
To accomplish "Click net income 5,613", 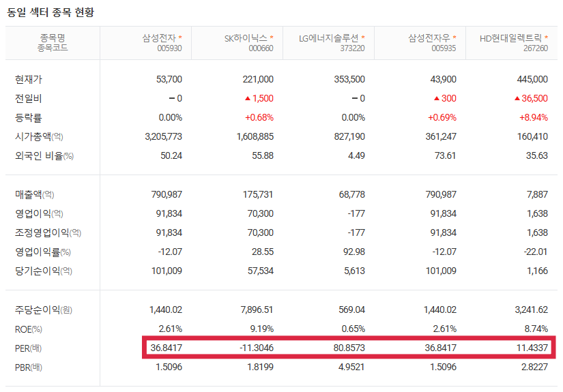I will tap(354, 271).
